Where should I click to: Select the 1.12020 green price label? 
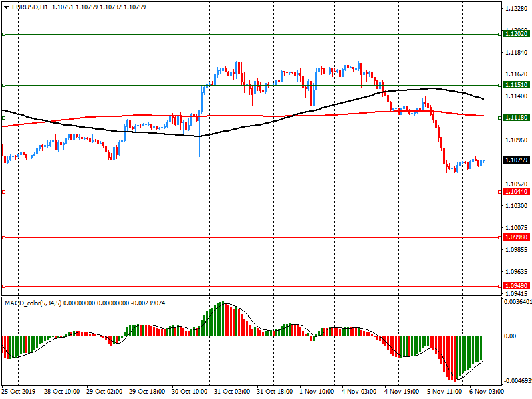click(x=516, y=33)
